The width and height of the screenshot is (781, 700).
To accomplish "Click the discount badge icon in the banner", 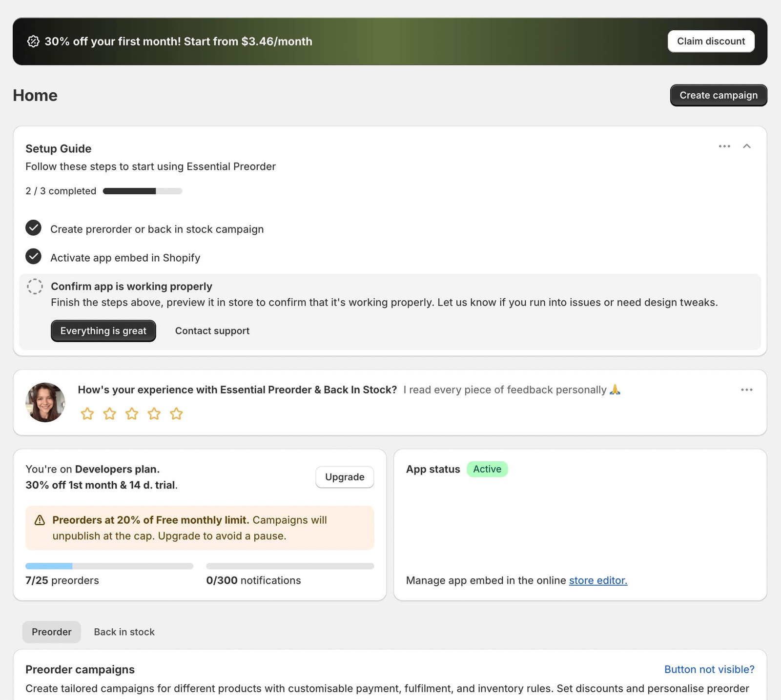I will coord(33,41).
